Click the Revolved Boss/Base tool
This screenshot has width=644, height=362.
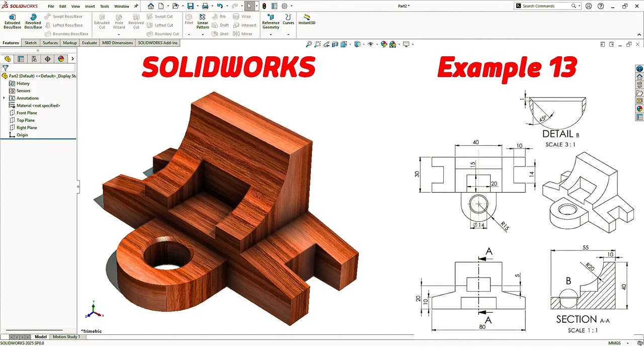point(33,22)
